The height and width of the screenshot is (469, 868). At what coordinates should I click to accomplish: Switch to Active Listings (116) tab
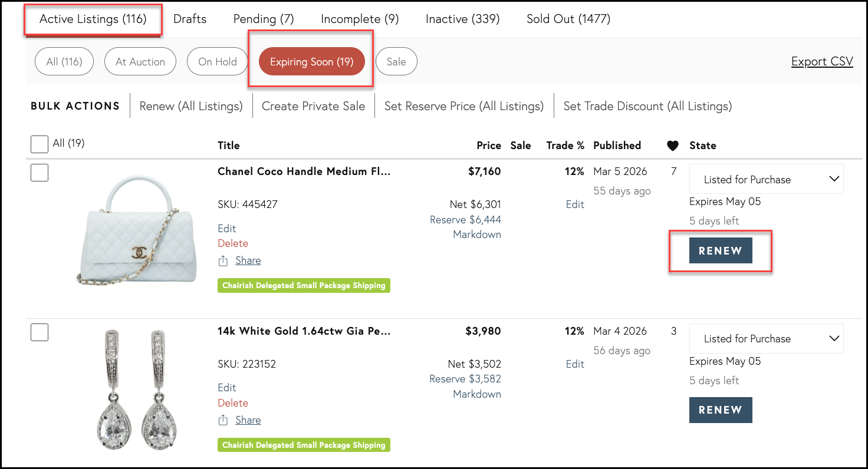point(93,19)
